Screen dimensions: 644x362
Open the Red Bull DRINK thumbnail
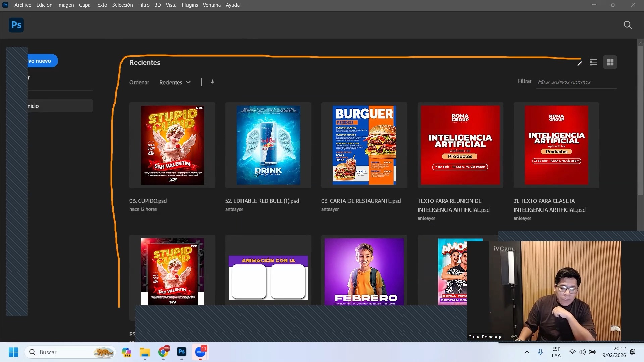pyautogui.click(x=268, y=145)
